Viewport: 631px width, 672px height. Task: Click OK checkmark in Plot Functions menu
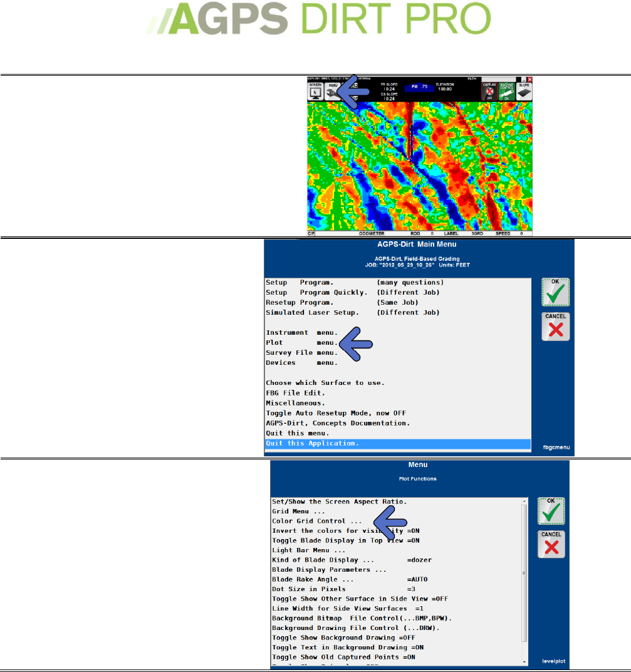(x=551, y=511)
